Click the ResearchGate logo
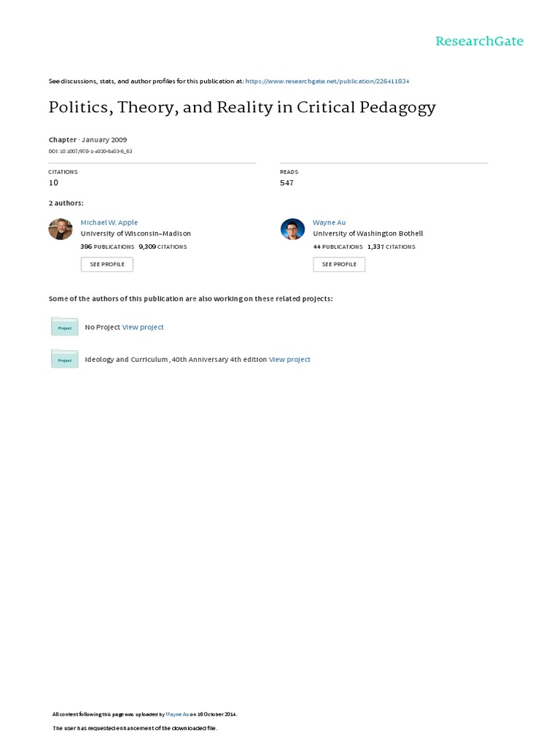The height and width of the screenshot is (747, 560). [x=479, y=41]
